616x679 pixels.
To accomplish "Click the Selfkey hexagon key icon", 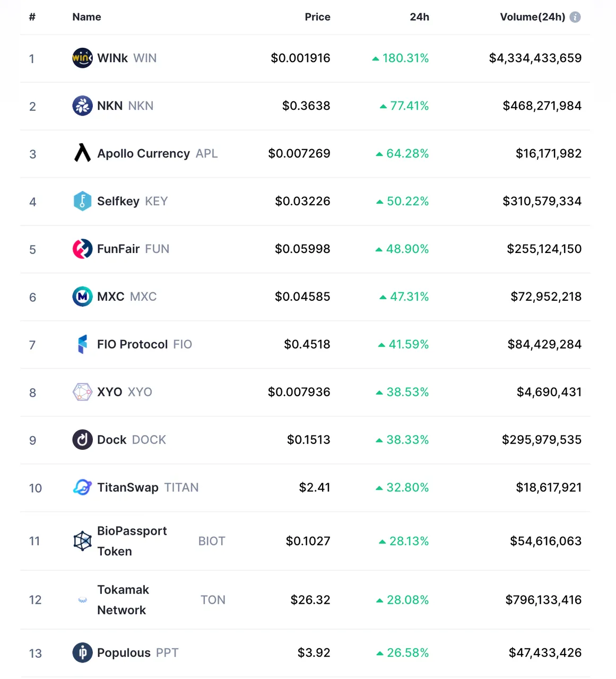I will (82, 201).
